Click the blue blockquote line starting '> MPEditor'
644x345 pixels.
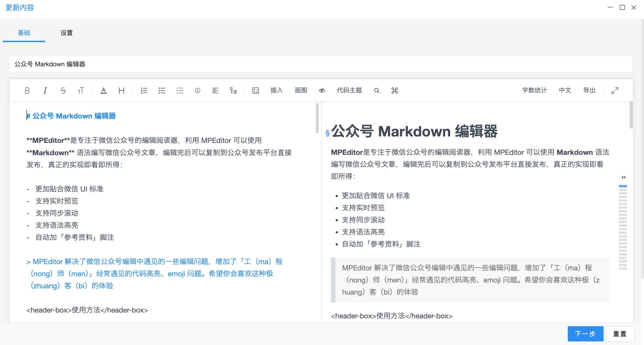tap(155, 273)
